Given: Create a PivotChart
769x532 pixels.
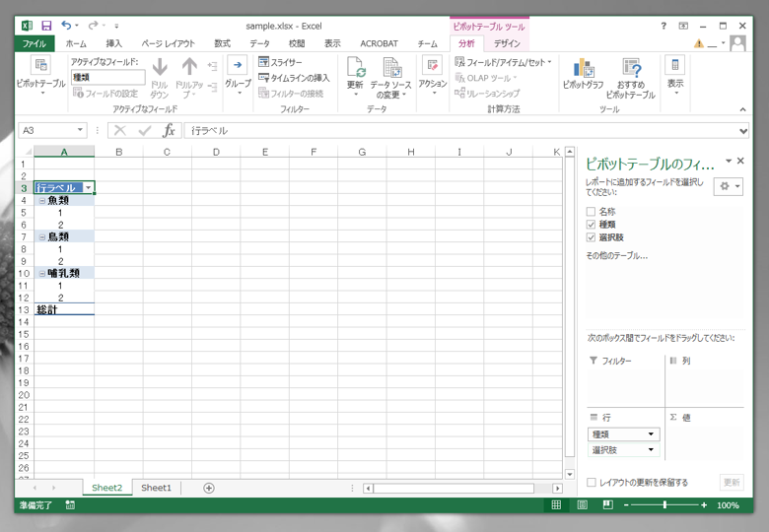Looking at the screenshot, I should 583,74.
